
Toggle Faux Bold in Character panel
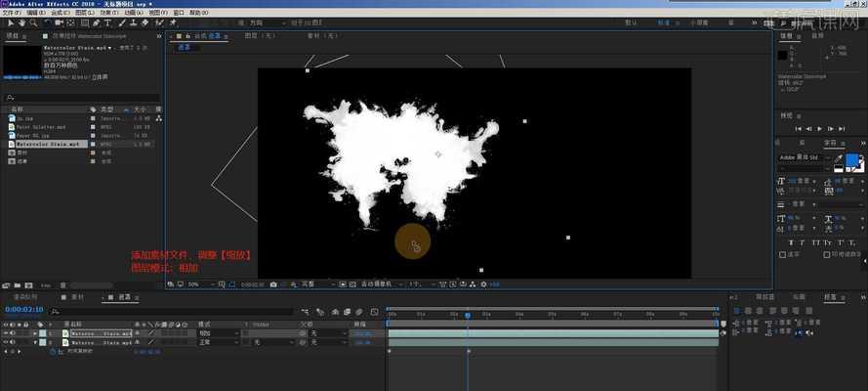pos(791,242)
